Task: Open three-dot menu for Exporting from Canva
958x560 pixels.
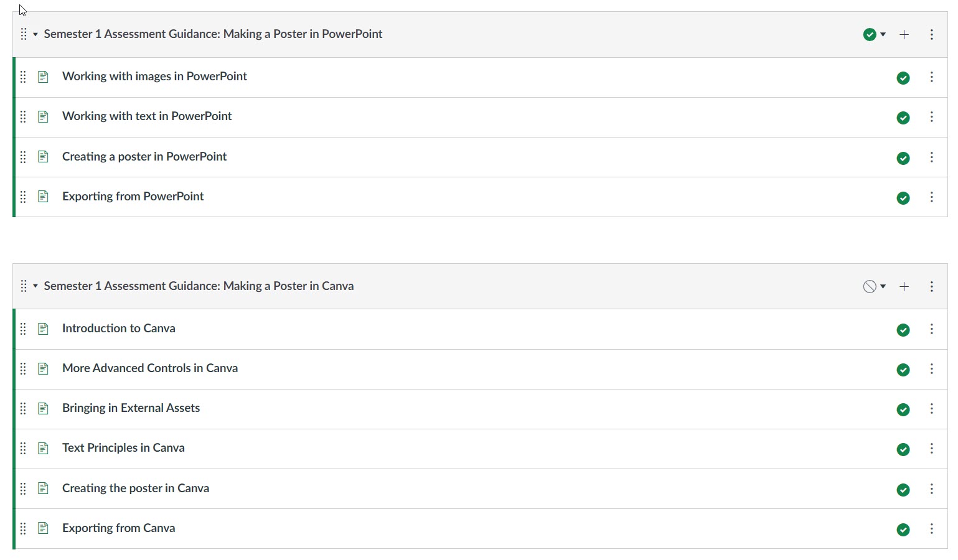Action: (931, 529)
